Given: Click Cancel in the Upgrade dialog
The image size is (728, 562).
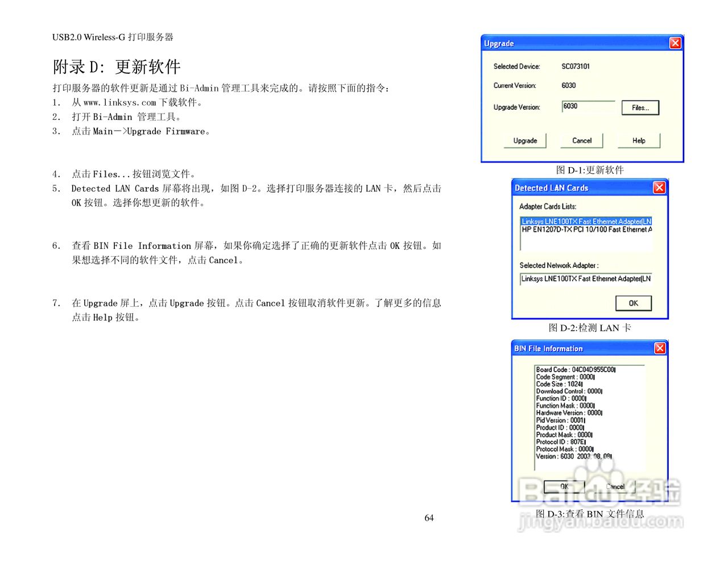Looking at the screenshot, I should point(581,140).
